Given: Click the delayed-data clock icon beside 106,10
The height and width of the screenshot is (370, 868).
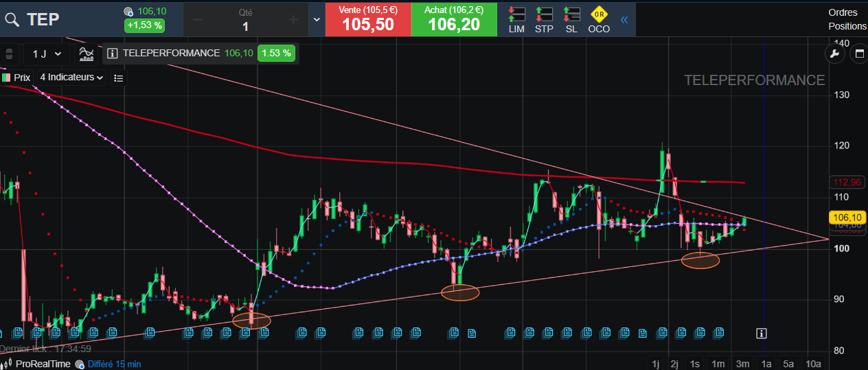Looking at the screenshot, I should coord(130,12).
